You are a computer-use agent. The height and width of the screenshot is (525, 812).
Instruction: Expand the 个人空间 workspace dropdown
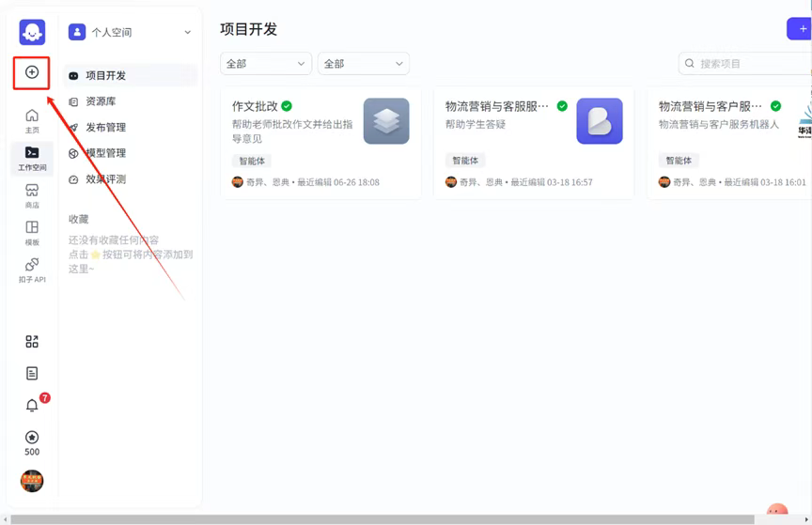click(x=130, y=32)
